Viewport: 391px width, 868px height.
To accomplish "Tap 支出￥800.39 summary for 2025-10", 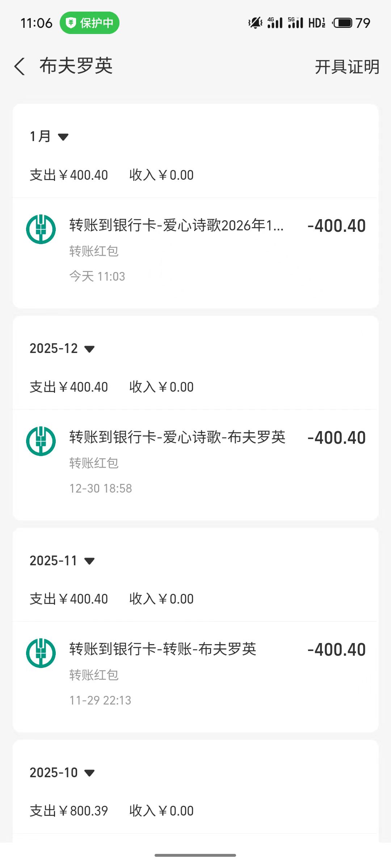I will tap(69, 811).
